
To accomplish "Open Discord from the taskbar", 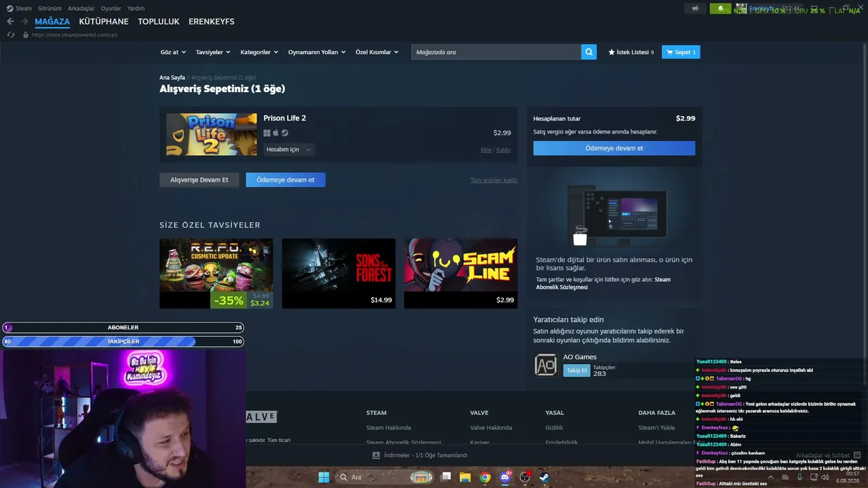I will click(x=505, y=477).
